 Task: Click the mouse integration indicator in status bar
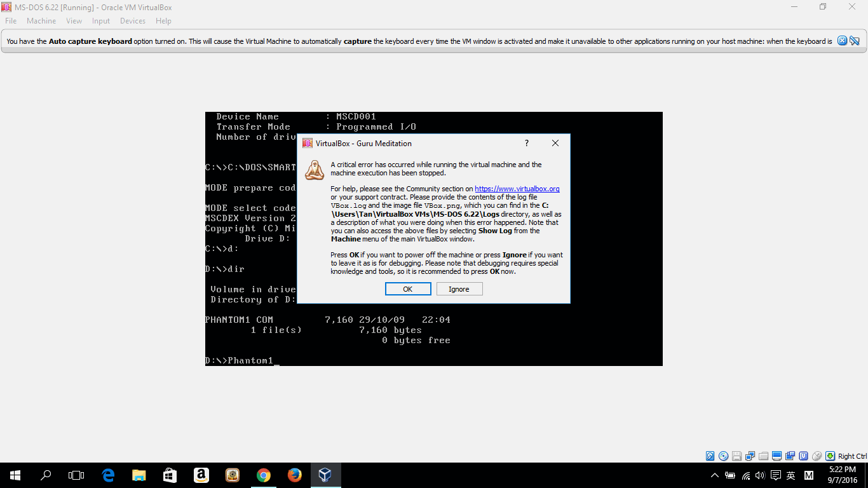pyautogui.click(x=817, y=456)
